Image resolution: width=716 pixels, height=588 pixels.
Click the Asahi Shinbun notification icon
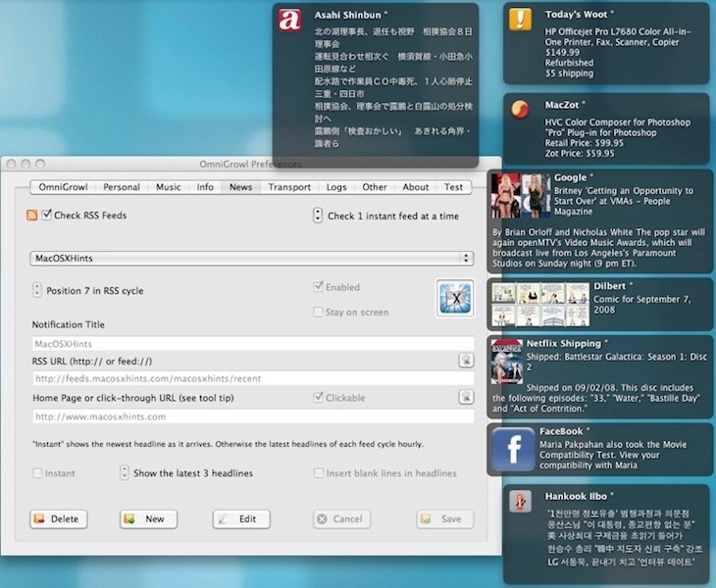point(290,21)
